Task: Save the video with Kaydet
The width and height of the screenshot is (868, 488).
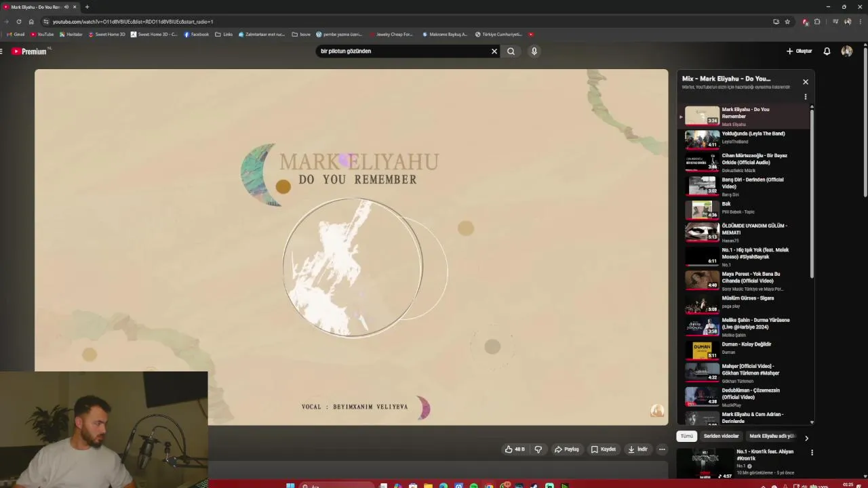Action: click(x=604, y=449)
